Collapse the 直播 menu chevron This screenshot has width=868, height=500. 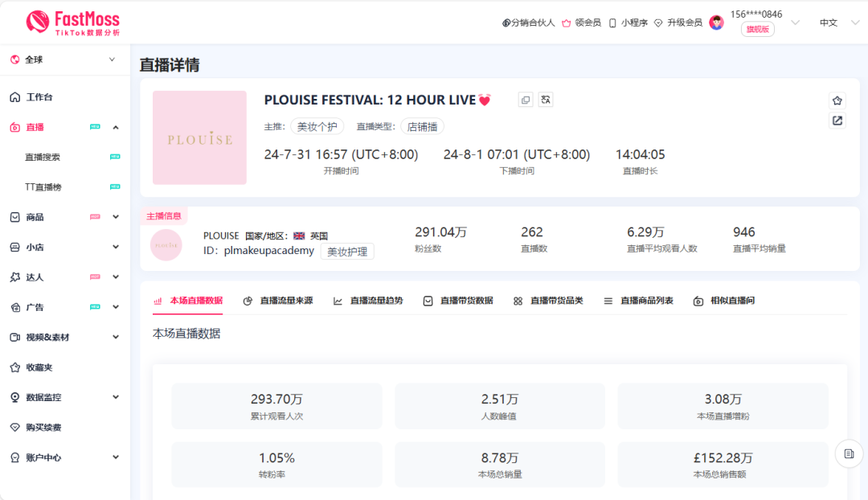[116, 127]
